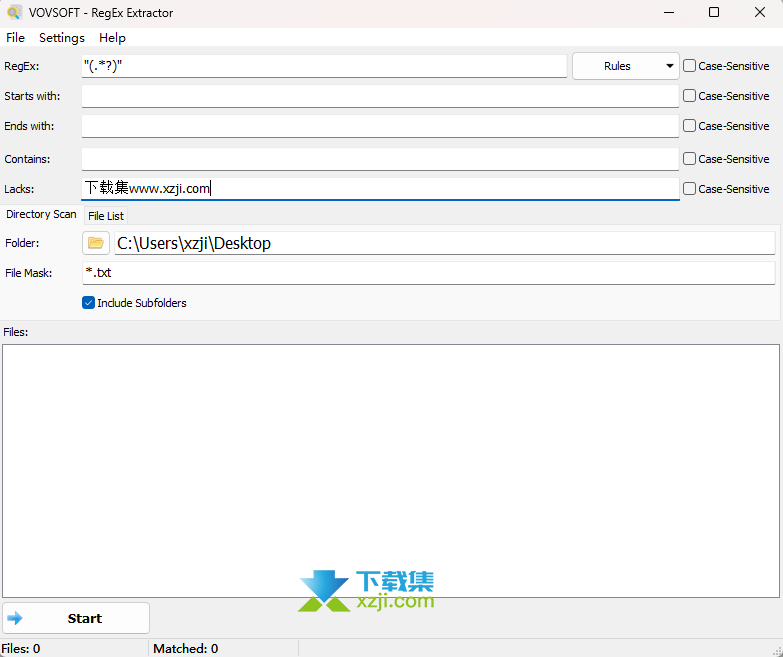783x657 pixels.
Task: Click into the RegEx input field
Action: click(324, 66)
